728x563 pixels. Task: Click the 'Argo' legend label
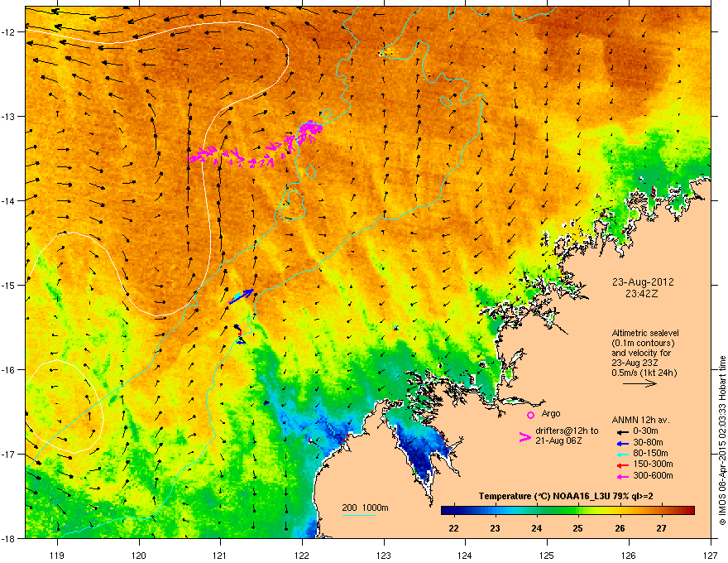(x=551, y=413)
